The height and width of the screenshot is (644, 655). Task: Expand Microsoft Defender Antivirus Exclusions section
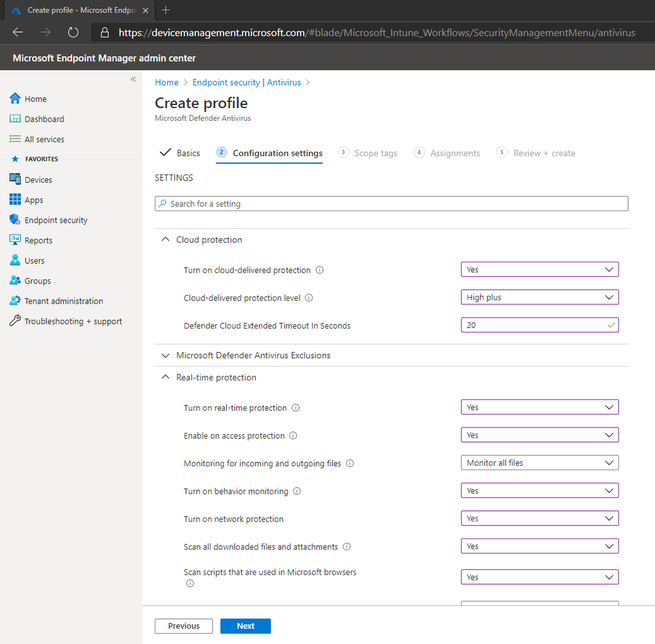165,355
